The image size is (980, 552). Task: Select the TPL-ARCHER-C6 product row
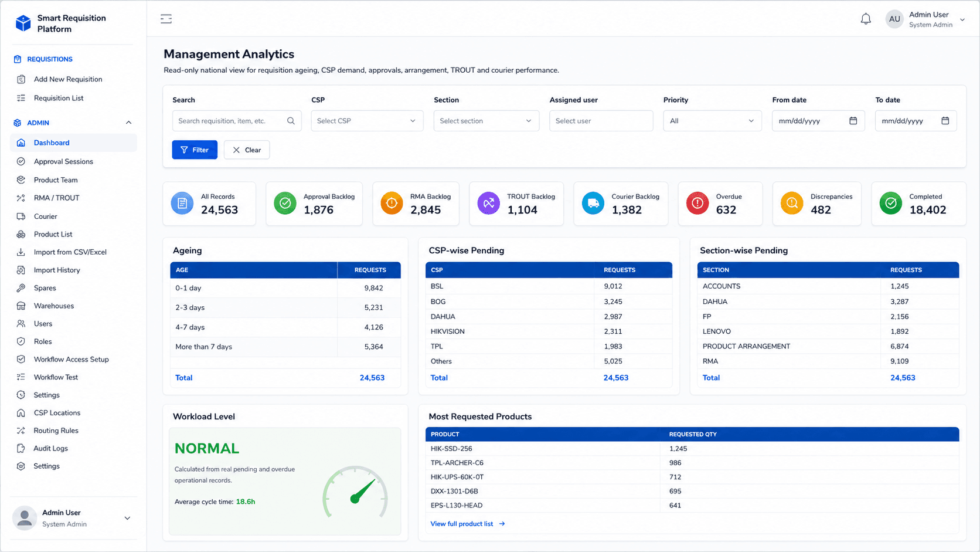(692, 463)
